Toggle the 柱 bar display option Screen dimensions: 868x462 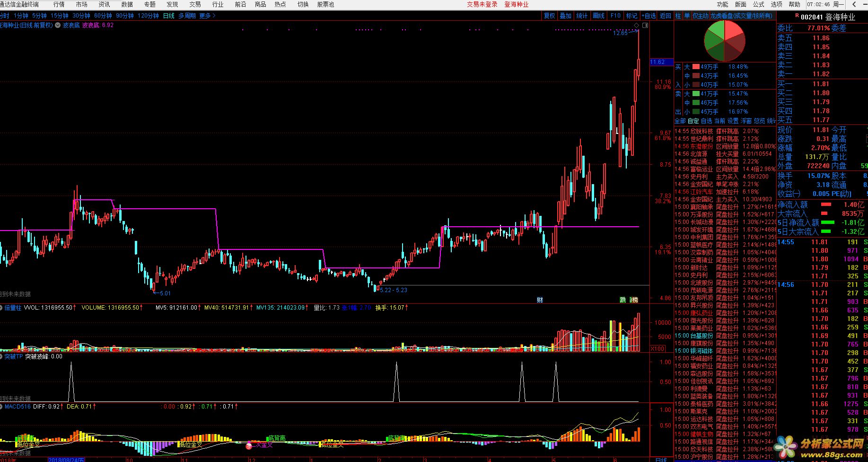[678, 16]
